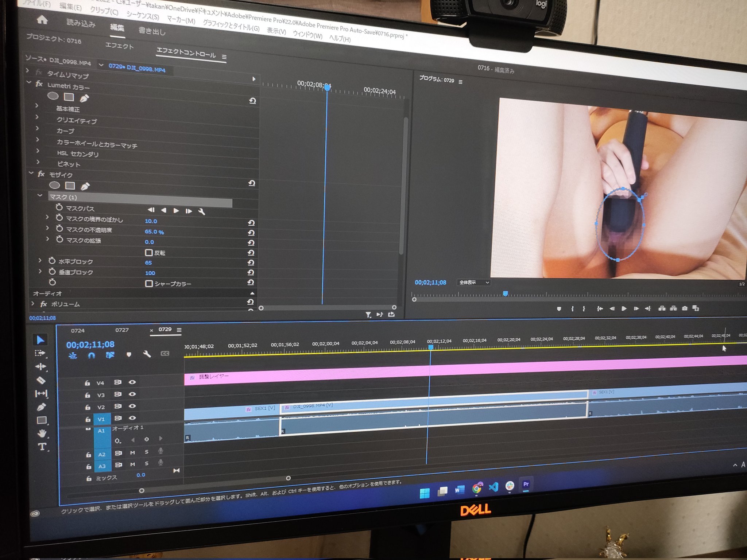Click the Program monitor scrub bar playhead
The image size is (747, 560).
[505, 294]
